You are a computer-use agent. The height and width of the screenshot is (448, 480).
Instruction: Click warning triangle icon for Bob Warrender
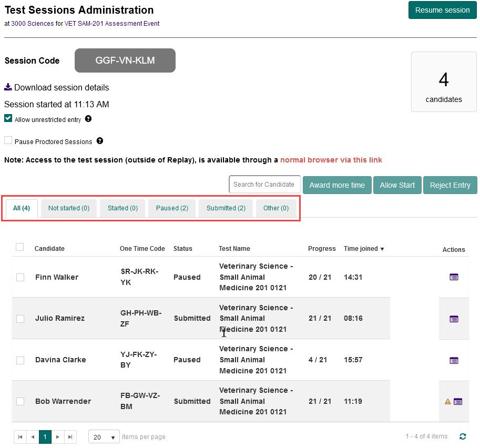(x=447, y=401)
